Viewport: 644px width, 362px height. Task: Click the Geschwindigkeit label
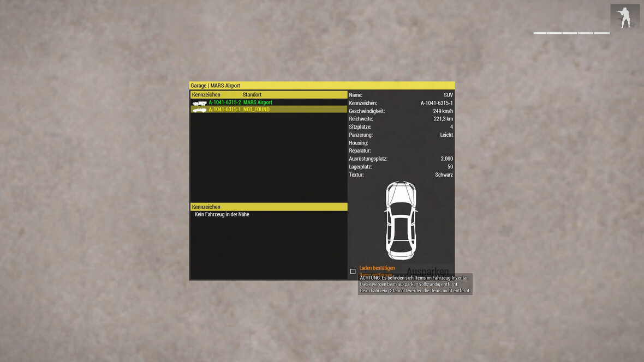367,111
